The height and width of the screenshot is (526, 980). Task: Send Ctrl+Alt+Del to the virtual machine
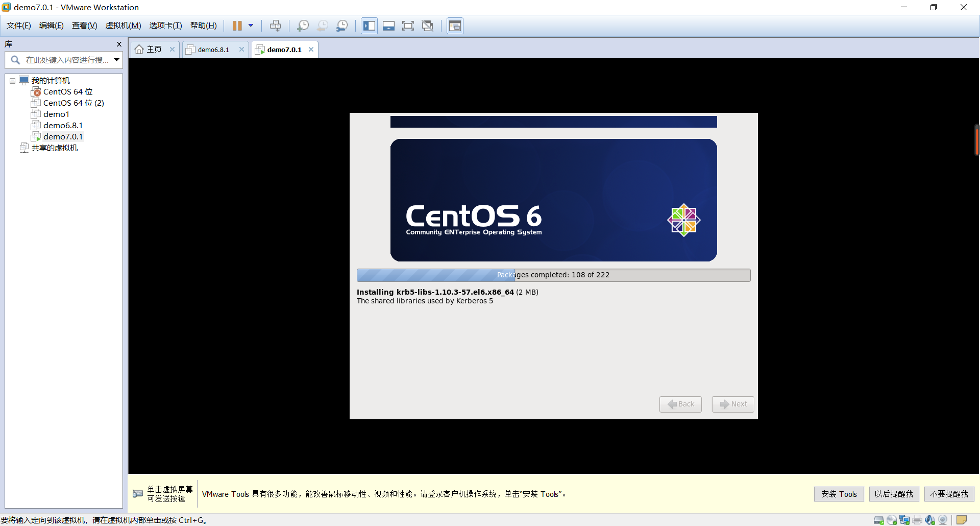275,26
